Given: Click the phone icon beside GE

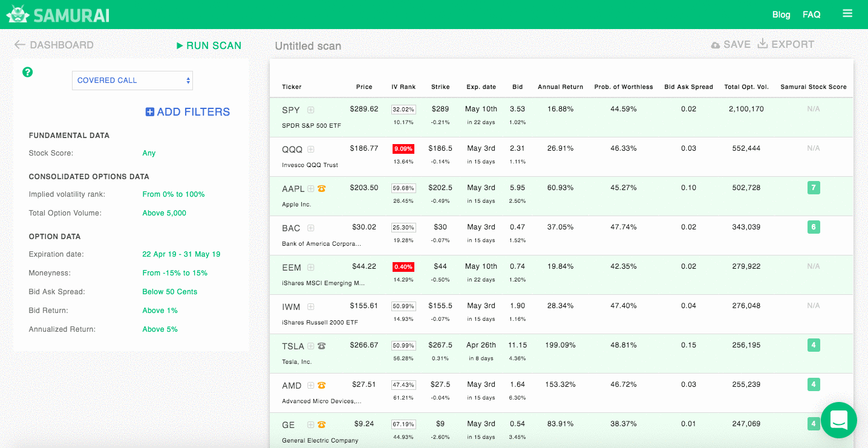Looking at the screenshot, I should point(322,425).
